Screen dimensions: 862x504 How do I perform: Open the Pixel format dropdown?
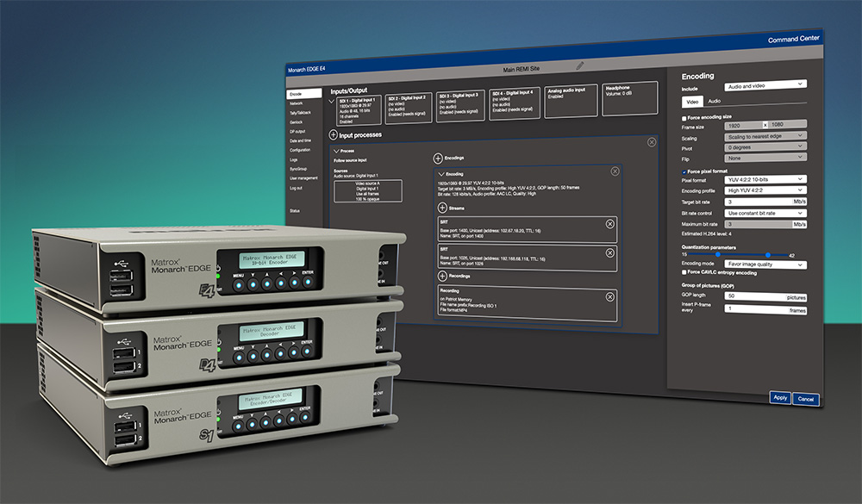765,179
